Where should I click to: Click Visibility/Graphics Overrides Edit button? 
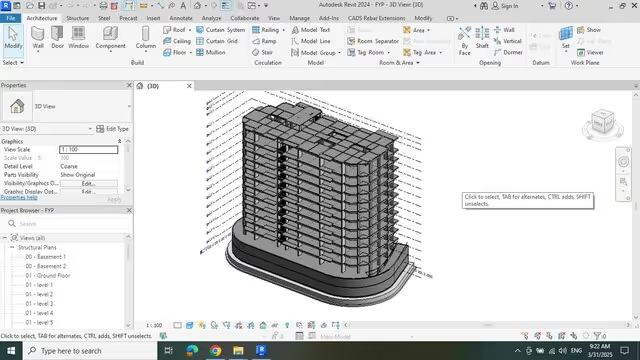[x=89, y=183]
